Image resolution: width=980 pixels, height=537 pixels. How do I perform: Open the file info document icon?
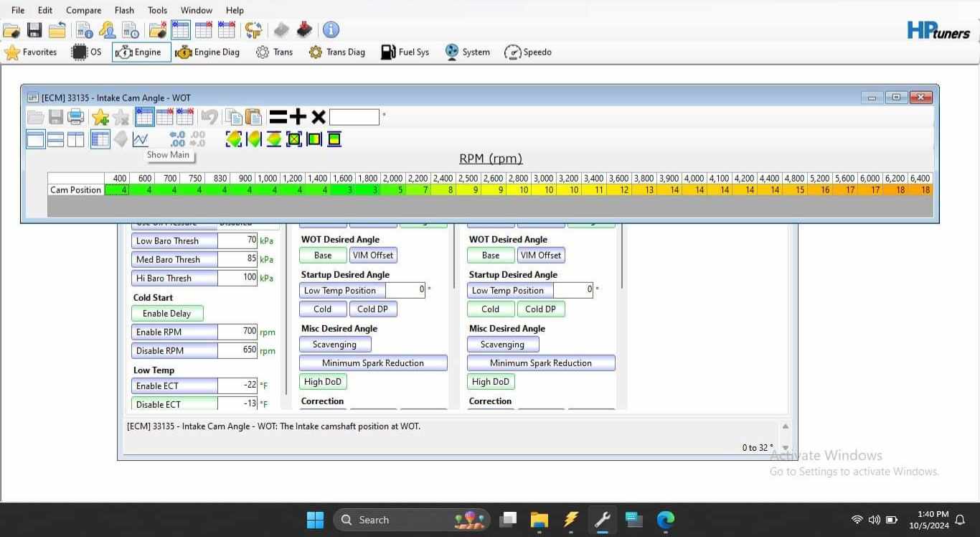click(x=85, y=30)
